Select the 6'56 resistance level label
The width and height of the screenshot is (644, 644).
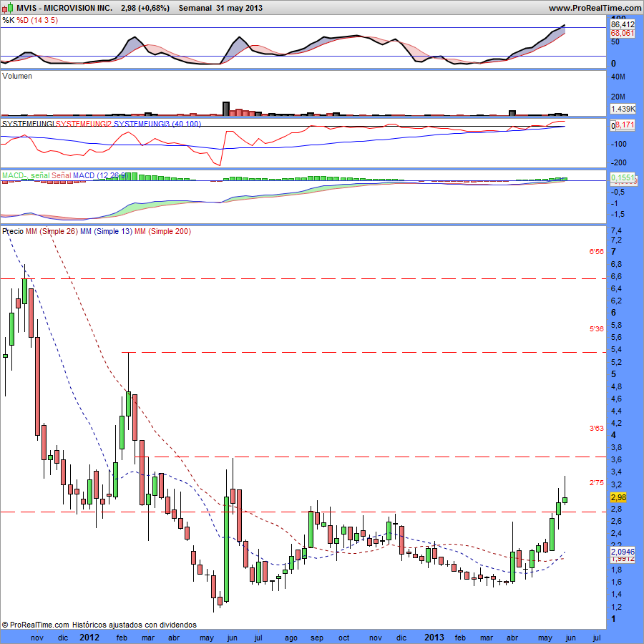tap(596, 252)
